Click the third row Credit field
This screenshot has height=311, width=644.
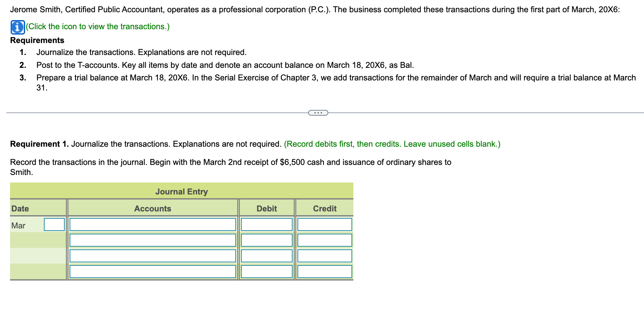tap(324, 256)
